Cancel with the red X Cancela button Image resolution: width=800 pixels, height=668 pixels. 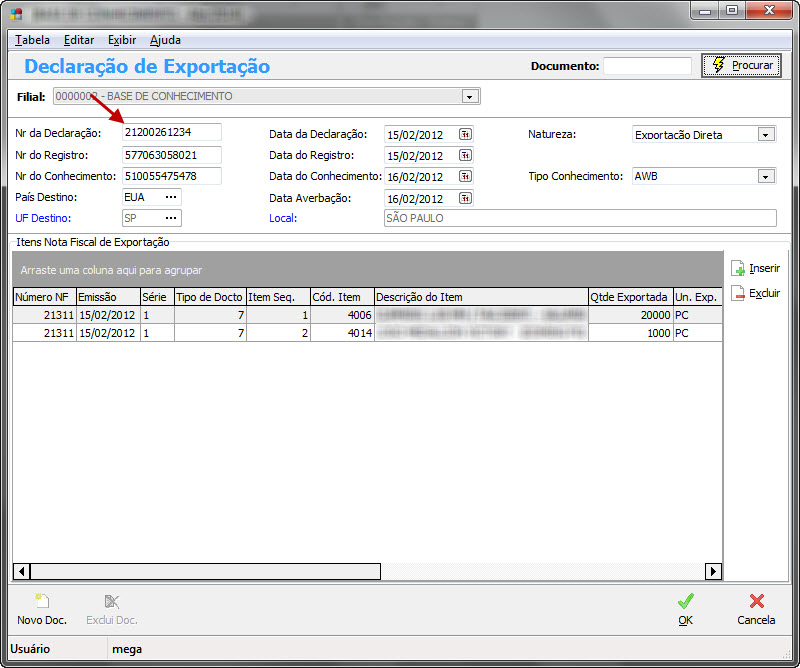[x=756, y=609]
